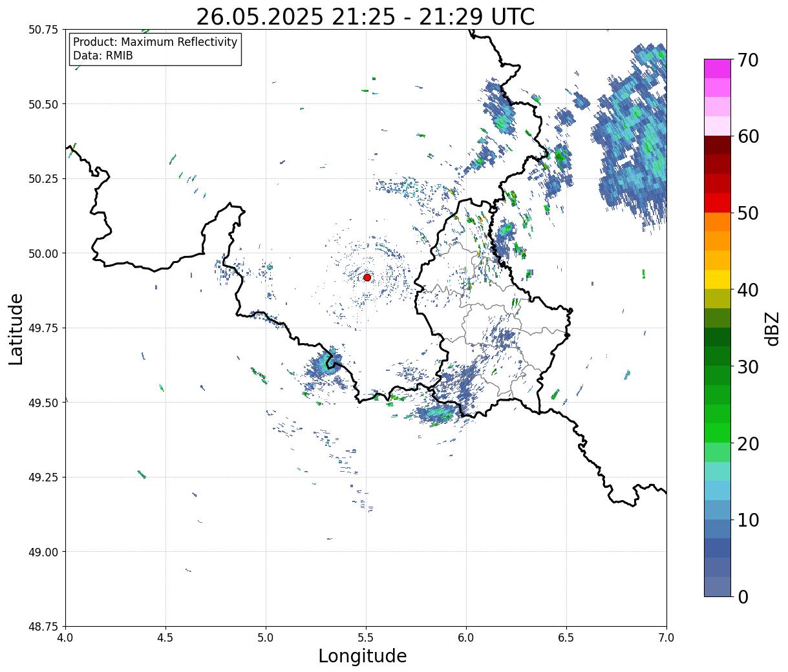Screen dimensions: 788x672
Task: Click the Latitude axis label
Action: [x=16, y=329]
